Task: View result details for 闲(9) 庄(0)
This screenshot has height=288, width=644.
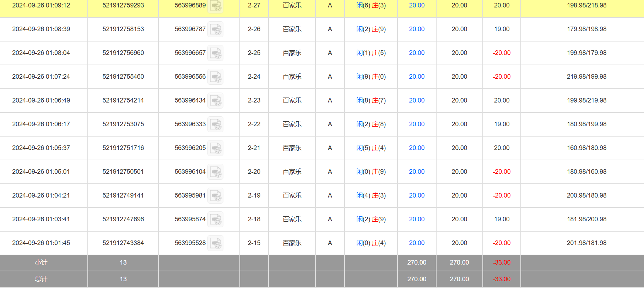Action: pos(371,77)
